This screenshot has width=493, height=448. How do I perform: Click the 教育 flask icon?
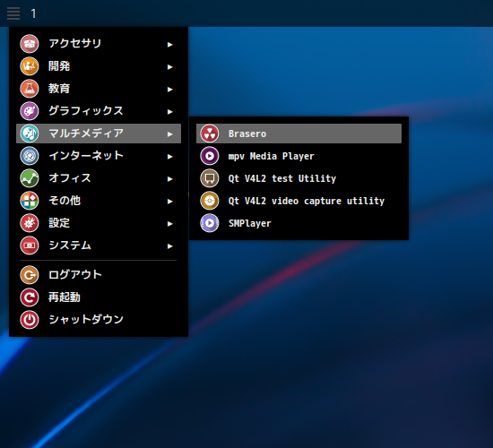30,89
